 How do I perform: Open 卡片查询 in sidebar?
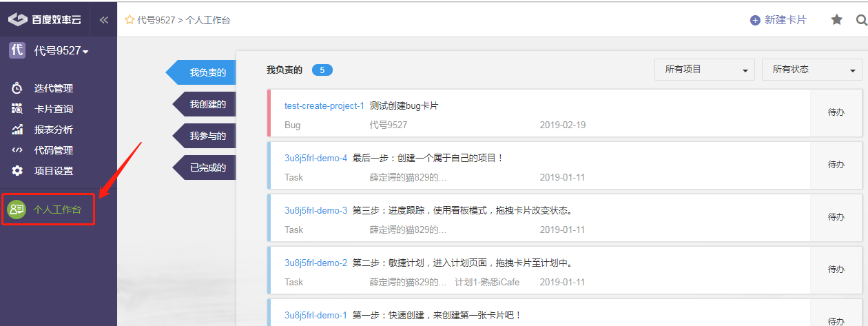[x=54, y=109]
